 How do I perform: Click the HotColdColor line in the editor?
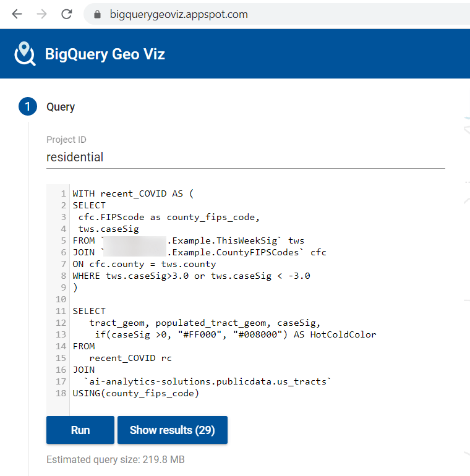pos(235,334)
